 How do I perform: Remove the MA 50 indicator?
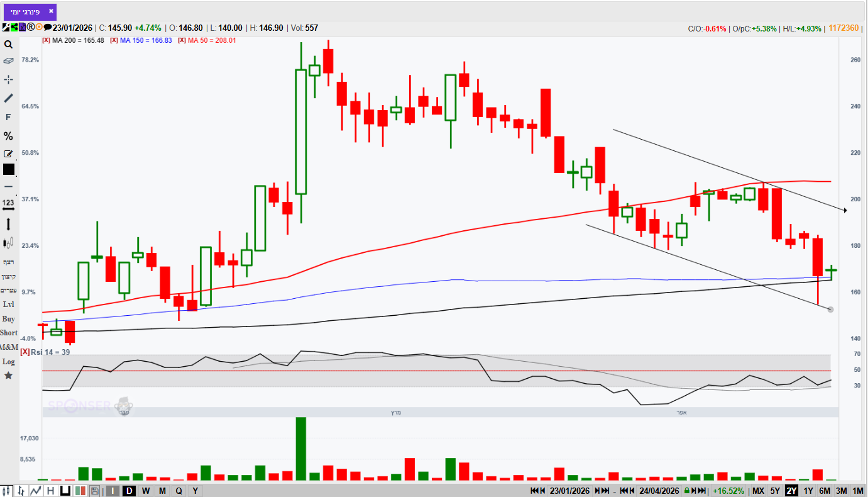tap(182, 40)
